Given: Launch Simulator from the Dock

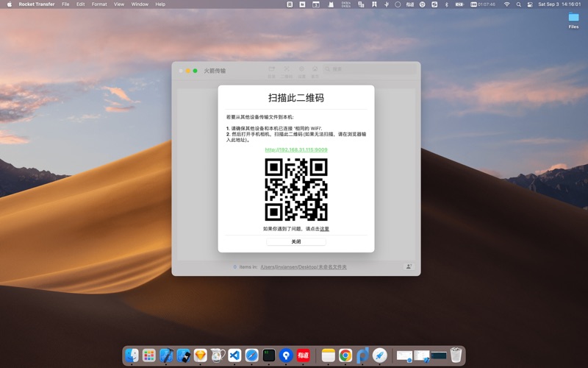Looking at the screenshot, I should (183, 355).
